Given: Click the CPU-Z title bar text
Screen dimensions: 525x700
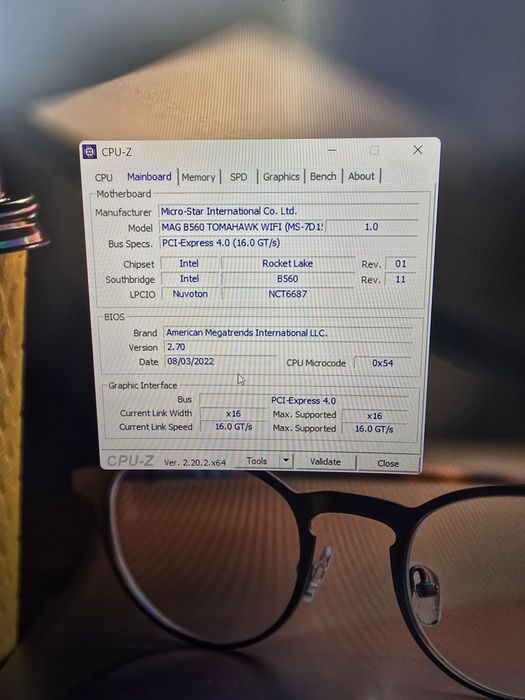Looking at the screenshot, I should (117, 152).
